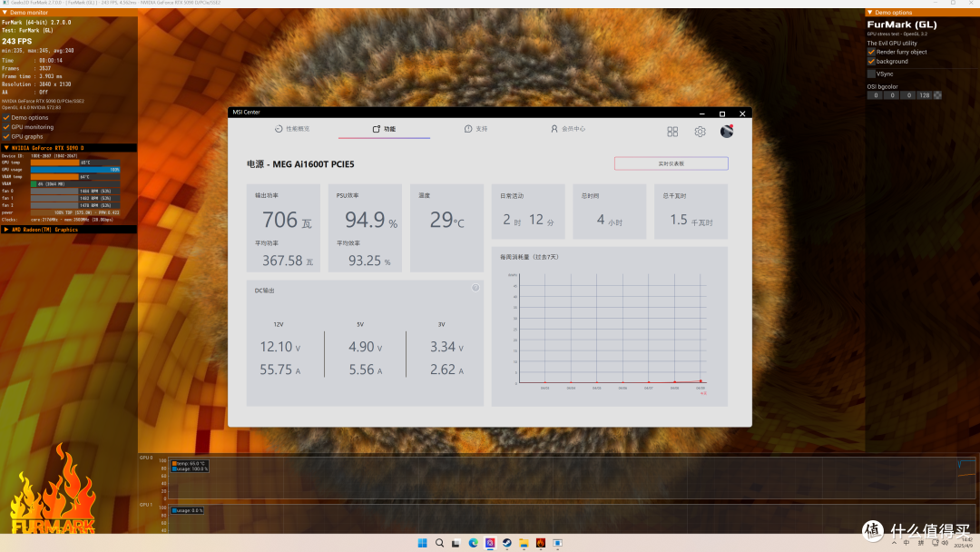Image resolution: width=980 pixels, height=552 pixels.
Task: Click the 3.34 V reading under 3V
Action: click(446, 347)
